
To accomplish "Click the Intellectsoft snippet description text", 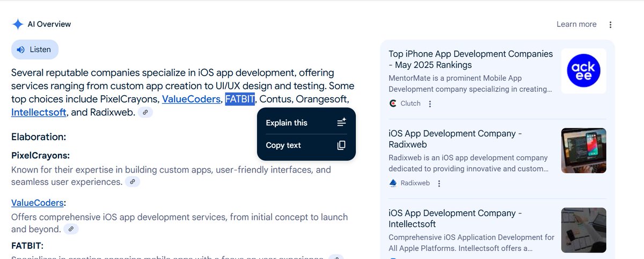I will [471, 243].
